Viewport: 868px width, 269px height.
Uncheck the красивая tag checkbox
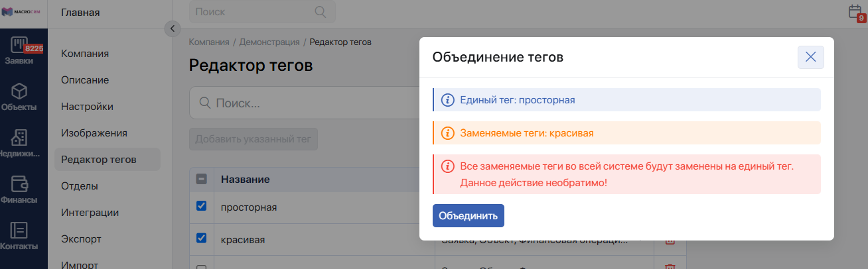point(202,238)
